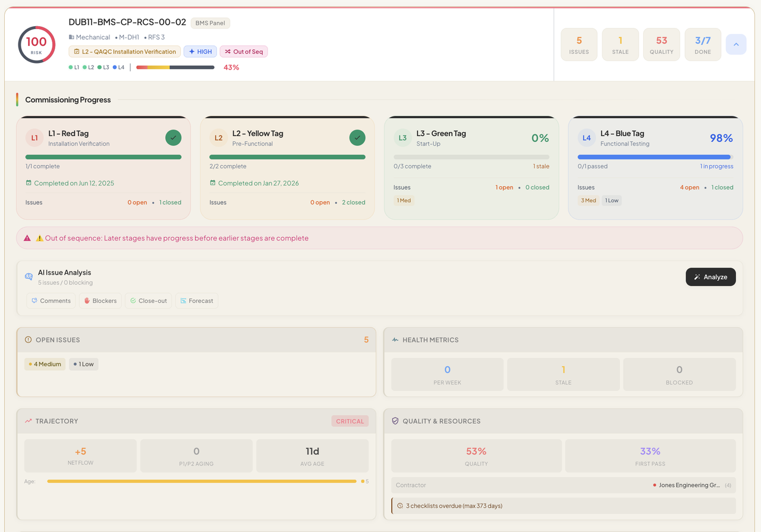
Task: Click the 3 Med tag in L4 card
Action: pos(588,200)
